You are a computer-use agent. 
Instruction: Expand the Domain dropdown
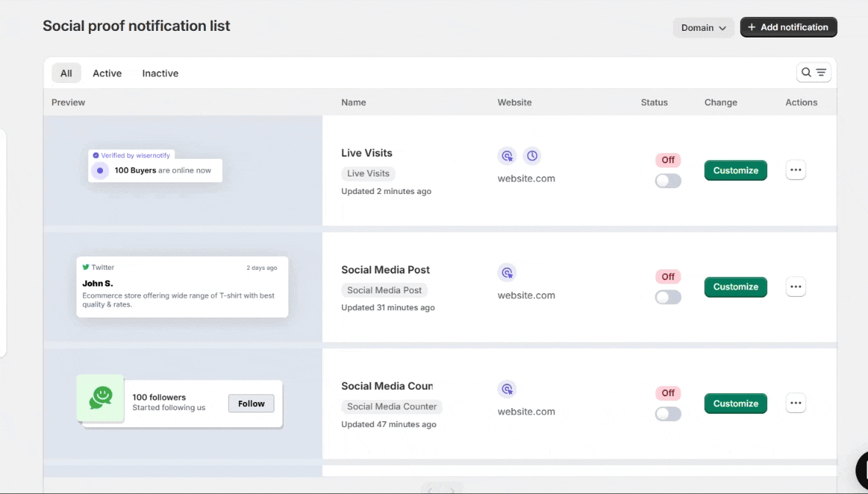[703, 28]
